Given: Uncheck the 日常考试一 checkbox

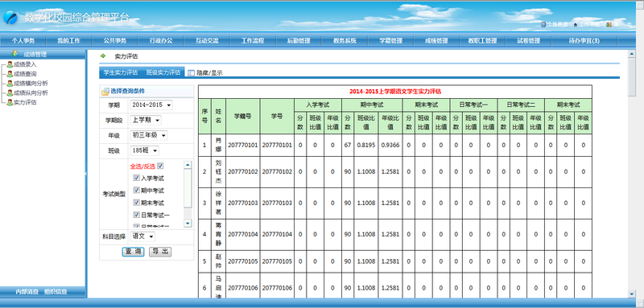Looking at the screenshot, I should click(x=136, y=215).
